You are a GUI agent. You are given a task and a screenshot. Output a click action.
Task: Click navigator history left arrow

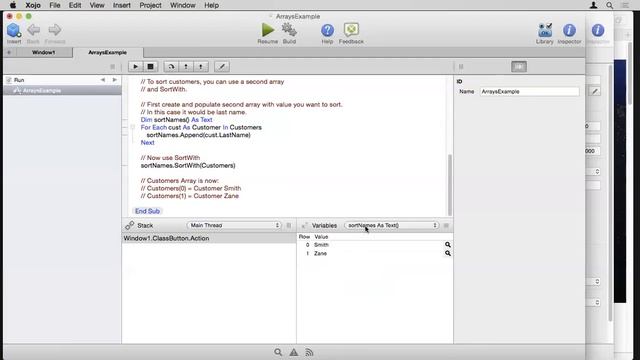tap(103, 80)
